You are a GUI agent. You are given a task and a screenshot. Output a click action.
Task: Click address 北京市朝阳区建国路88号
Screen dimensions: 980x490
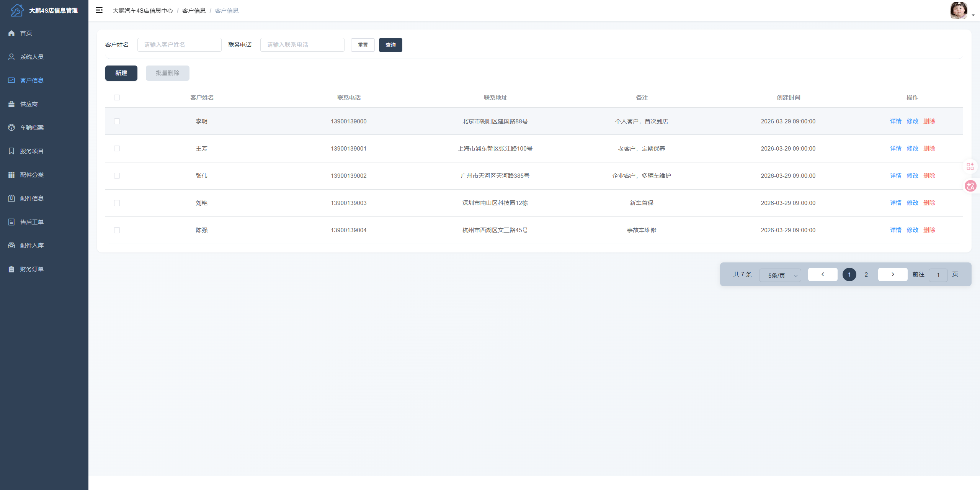(495, 121)
